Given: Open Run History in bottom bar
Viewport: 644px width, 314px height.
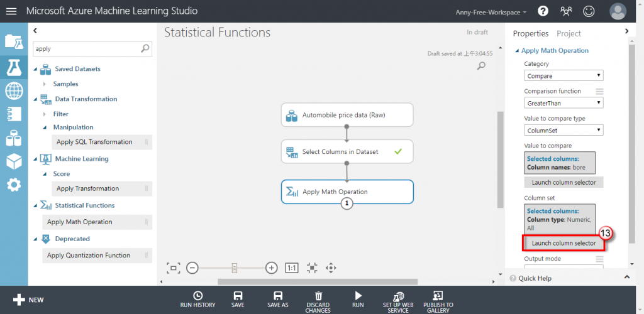Looking at the screenshot, I should click(197, 300).
